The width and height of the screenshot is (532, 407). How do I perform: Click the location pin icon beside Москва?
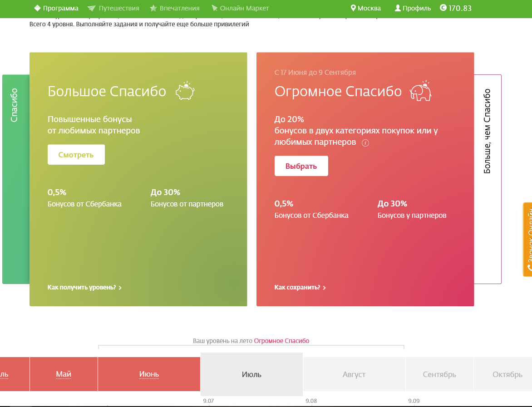click(353, 8)
